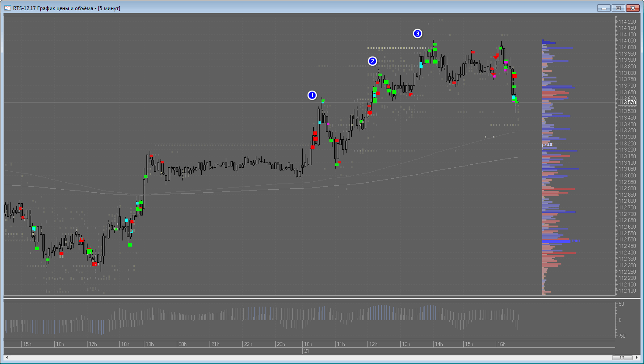The height and width of the screenshot is (364, 644).
Task: Maximize the RTS-12.17 chart window
Action: click(x=619, y=8)
